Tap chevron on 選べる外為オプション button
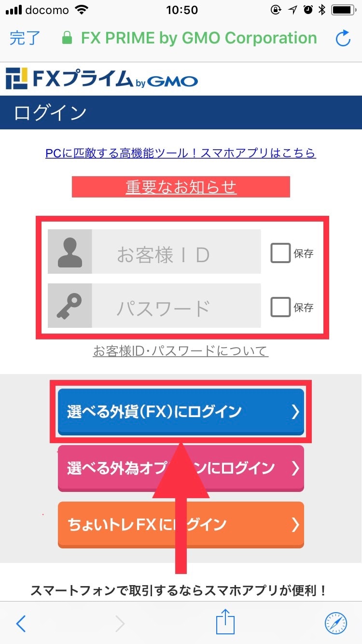This screenshot has height=644, width=362. coord(295,468)
